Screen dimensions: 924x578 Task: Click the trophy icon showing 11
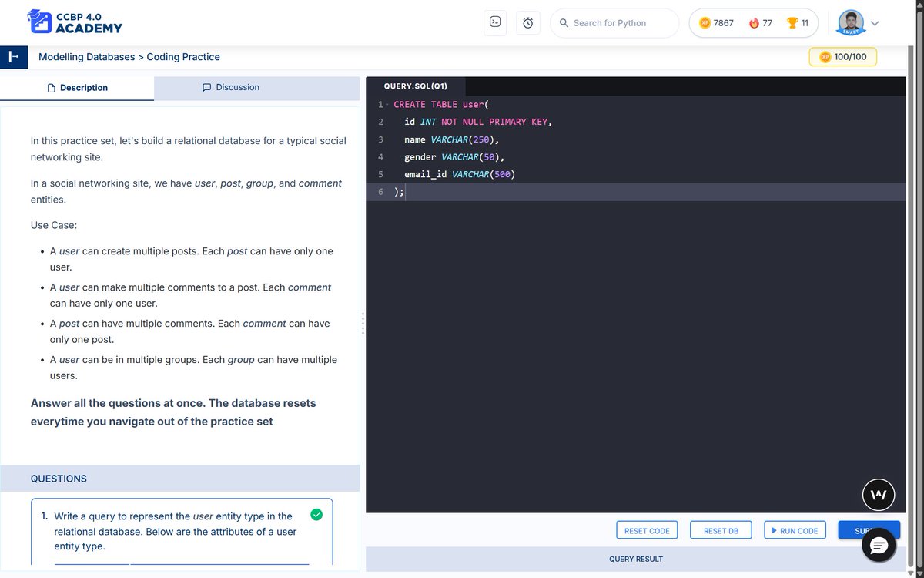pyautogui.click(x=790, y=22)
